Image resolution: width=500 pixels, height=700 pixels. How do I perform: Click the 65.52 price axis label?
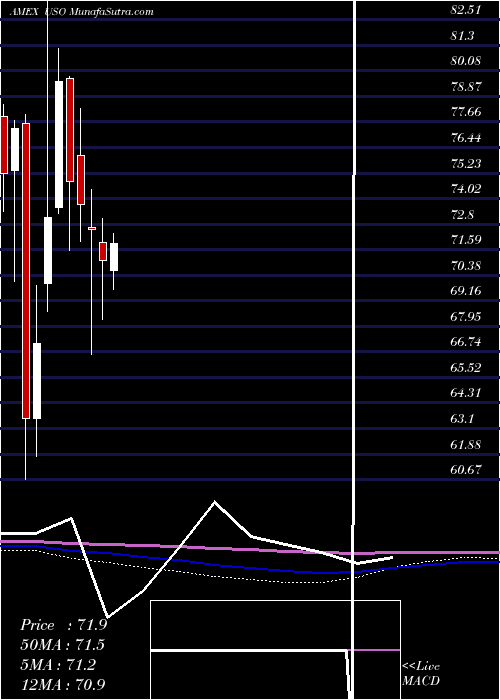466,367
